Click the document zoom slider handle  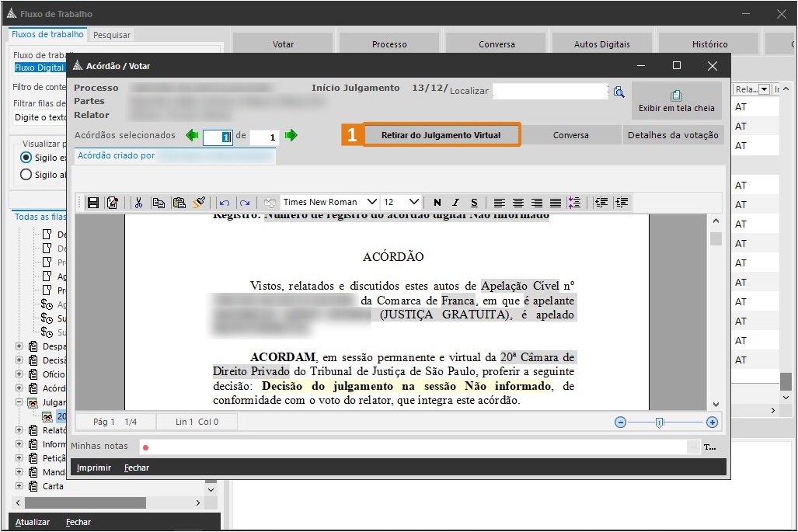660,422
